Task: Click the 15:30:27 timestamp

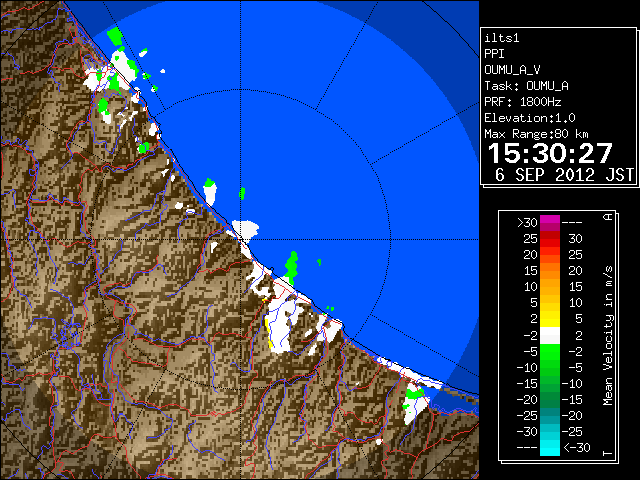Action: pyautogui.click(x=550, y=153)
